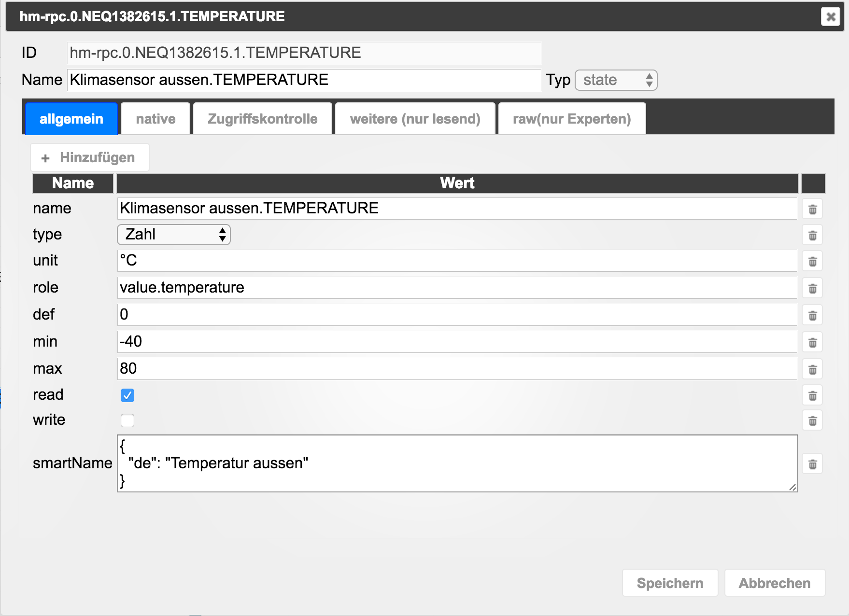Viewport: 849px width, 616px height.
Task: Click inside the smartName text area
Action: click(457, 463)
